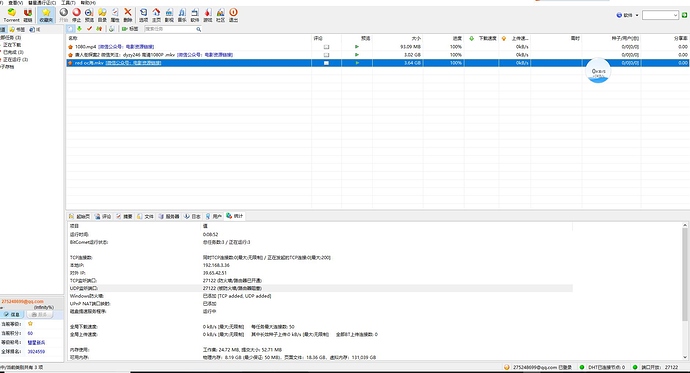Switch to the Files tab in bottom panel
This screenshot has width=690, height=373.
pyautogui.click(x=146, y=216)
